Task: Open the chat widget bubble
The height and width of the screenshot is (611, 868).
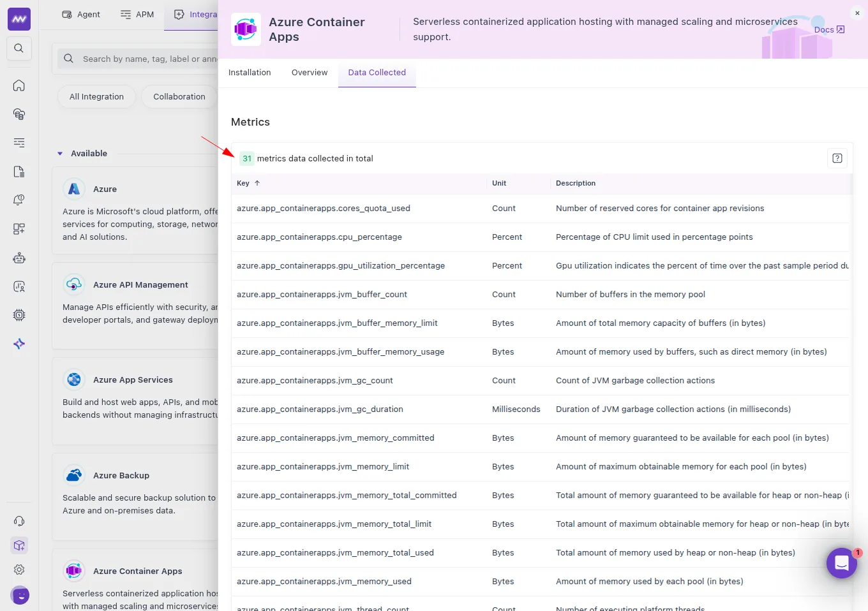Action: [842, 563]
